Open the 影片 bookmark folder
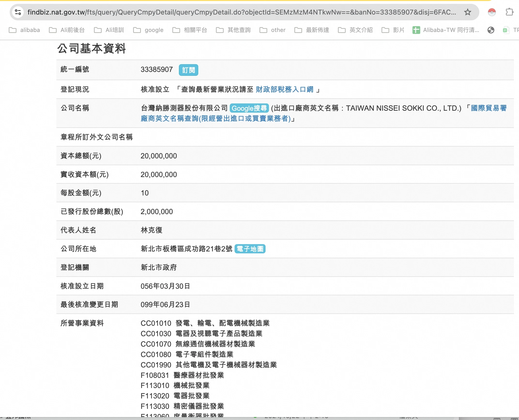519x420 pixels. (393, 30)
